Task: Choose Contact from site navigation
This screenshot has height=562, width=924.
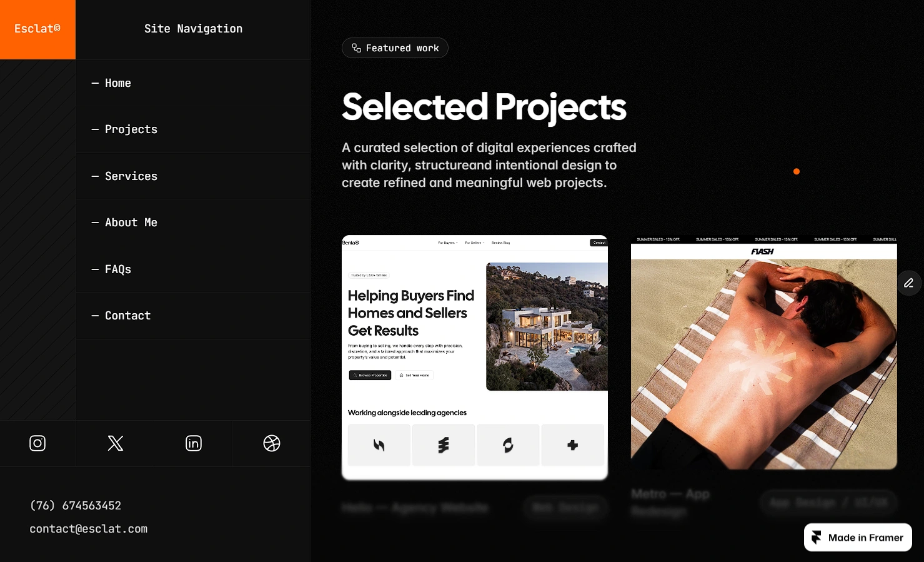Action: tap(193, 316)
